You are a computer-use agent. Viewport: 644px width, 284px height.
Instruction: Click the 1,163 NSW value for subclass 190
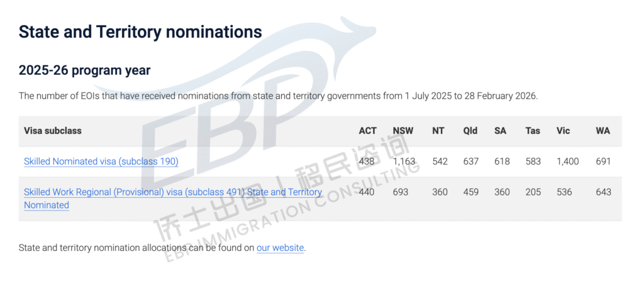point(405,161)
